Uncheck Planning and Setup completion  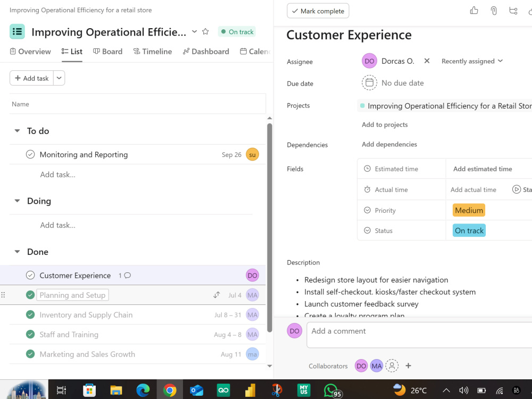coord(30,295)
